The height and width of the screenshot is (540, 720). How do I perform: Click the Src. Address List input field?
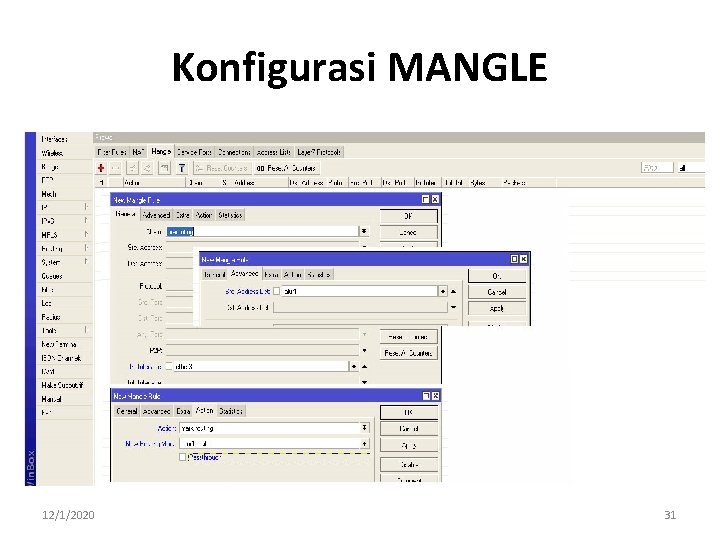(360, 291)
